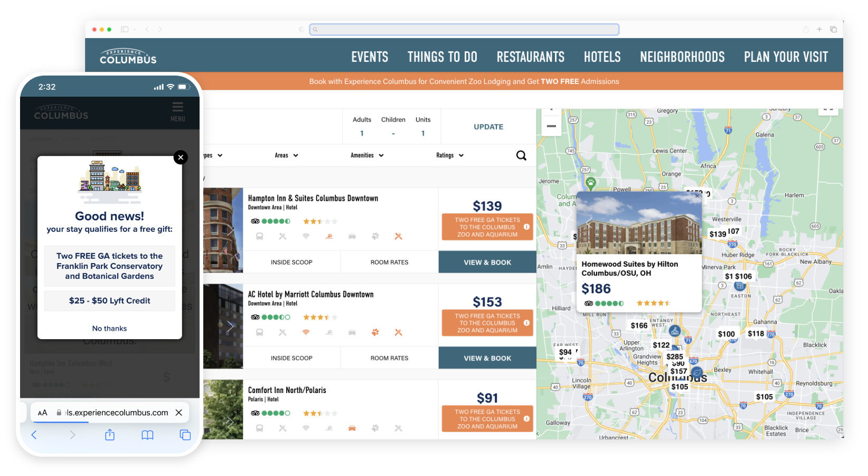This screenshot has height=476, width=868.
Task: Click VIEW & BOOK for AC Hotel
Action: tap(487, 358)
